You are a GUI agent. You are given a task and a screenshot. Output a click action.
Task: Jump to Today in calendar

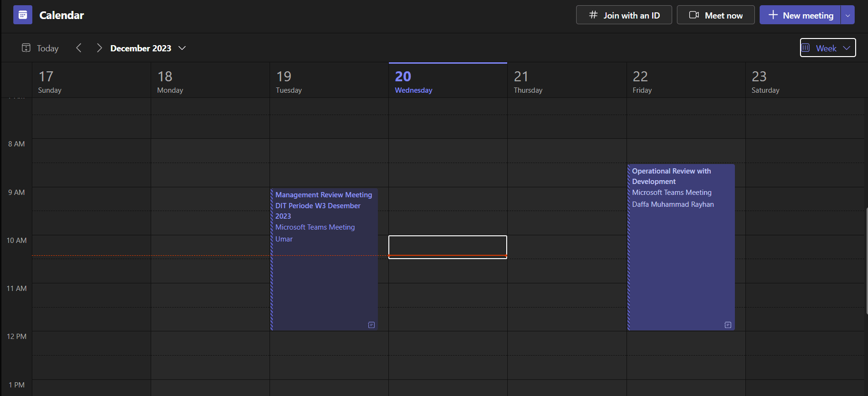(40, 48)
